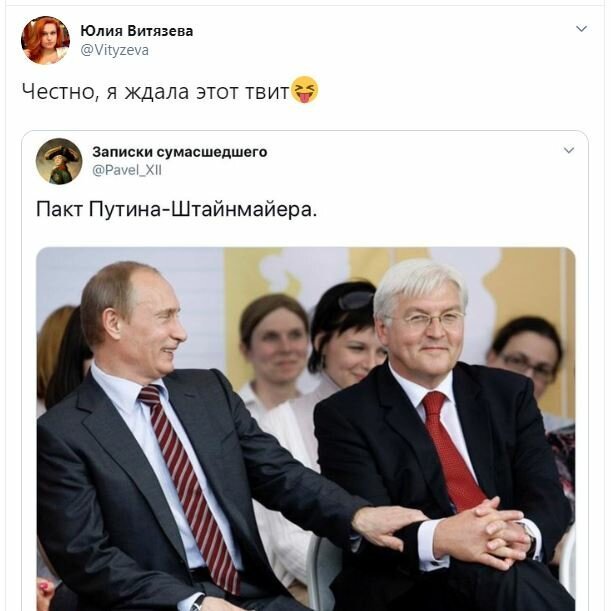The image size is (611, 611).
Task: Click the solid red tie in the photo
Action: [452, 451]
